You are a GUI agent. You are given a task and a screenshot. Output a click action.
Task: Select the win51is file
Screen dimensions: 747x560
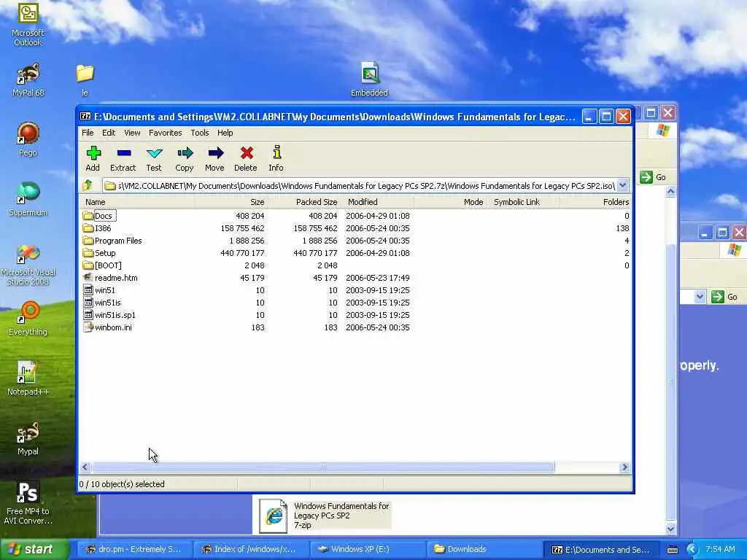(x=102, y=303)
